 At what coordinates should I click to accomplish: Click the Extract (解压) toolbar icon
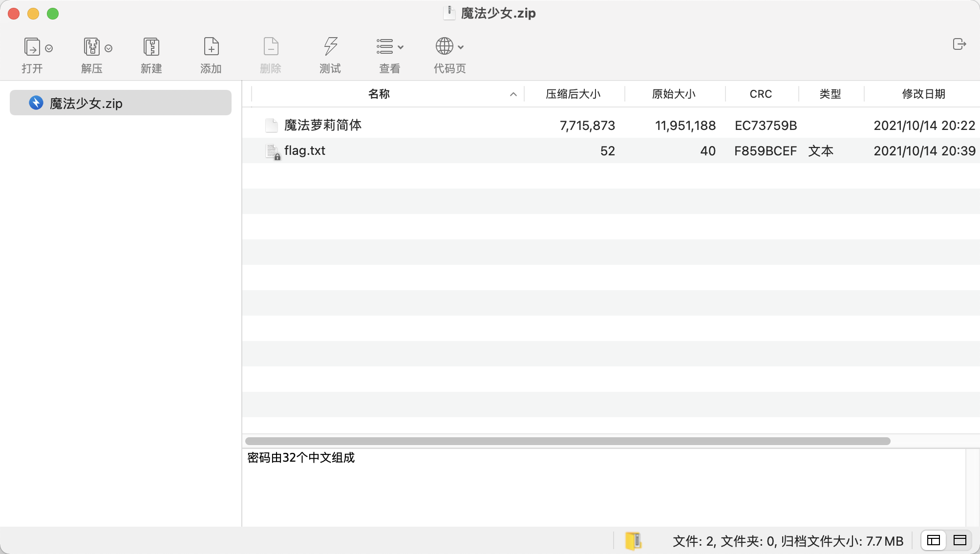click(x=91, y=47)
